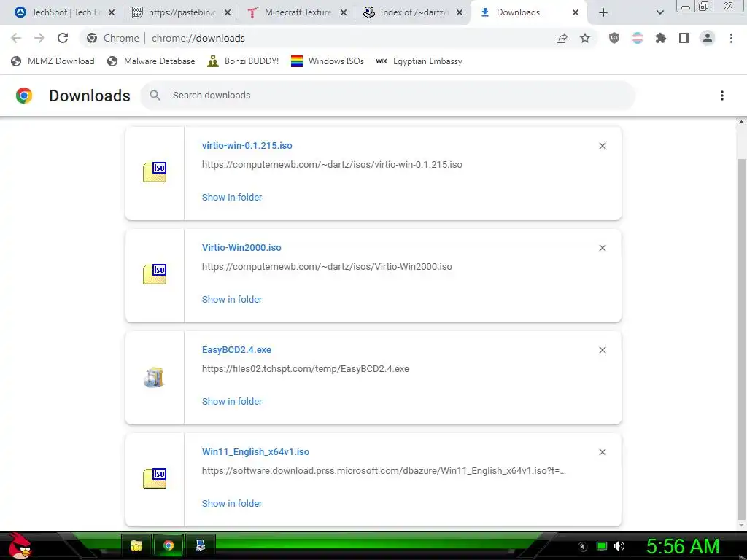This screenshot has height=560, width=747.
Task: Share this page via the share icon
Action: 562,38
